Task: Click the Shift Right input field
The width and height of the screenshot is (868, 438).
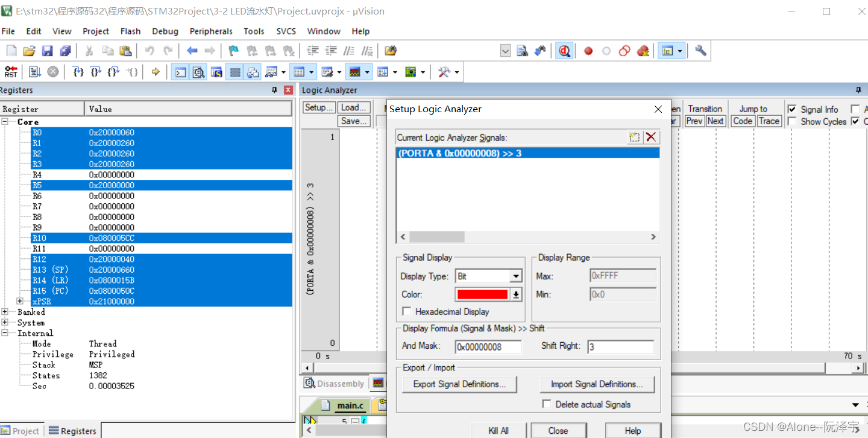Action: click(621, 347)
